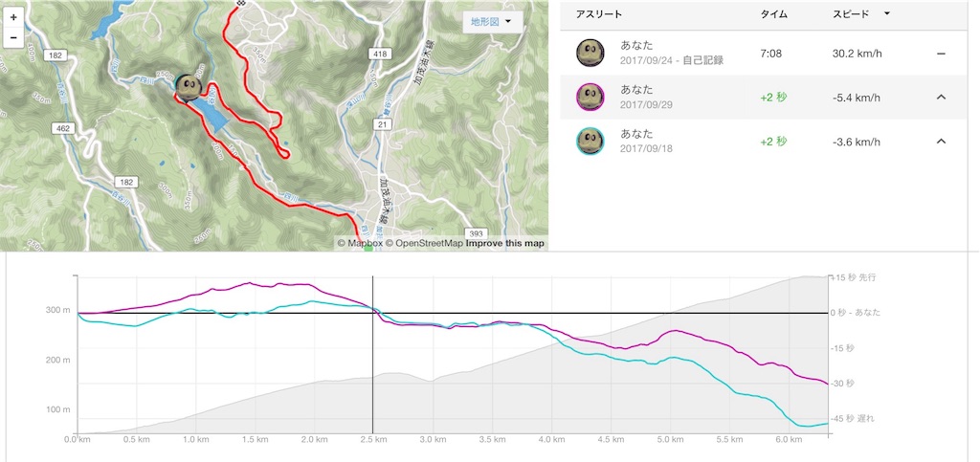The image size is (980, 462).
Task: Open the 地形図 map type dropdown
Action: pos(493,21)
